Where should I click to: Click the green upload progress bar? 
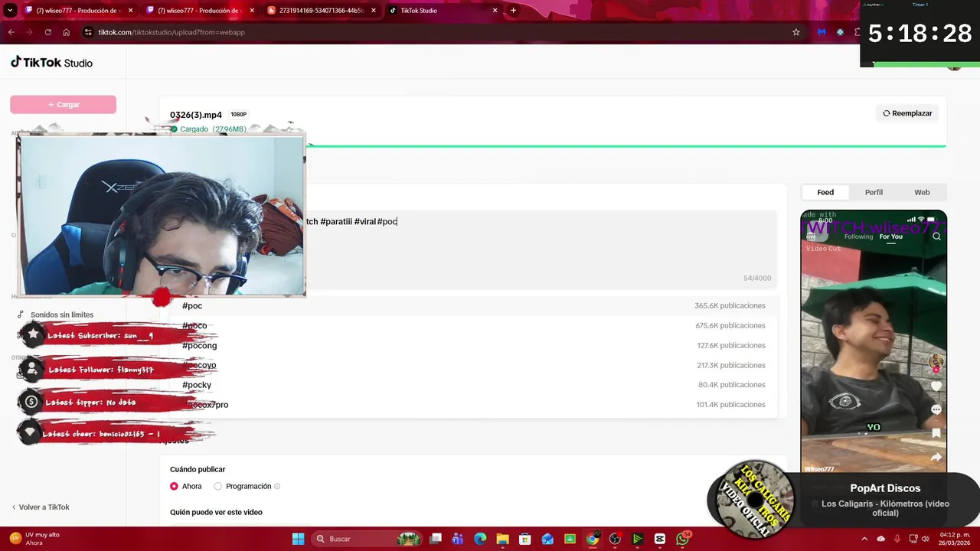pyautogui.click(x=626, y=145)
